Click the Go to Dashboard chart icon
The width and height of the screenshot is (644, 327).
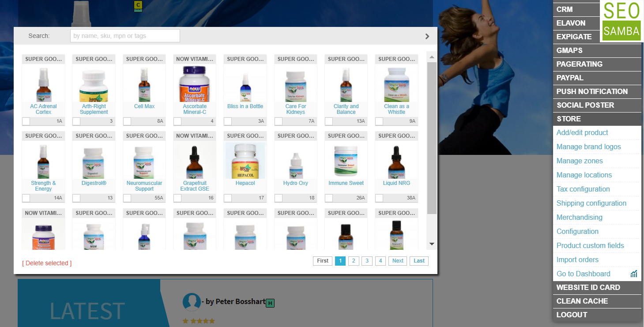(x=634, y=274)
